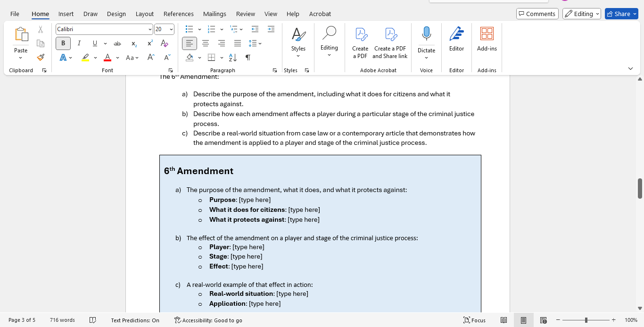The height and width of the screenshot is (327, 644).
Task: Toggle Italic formatting
Action: point(79,43)
